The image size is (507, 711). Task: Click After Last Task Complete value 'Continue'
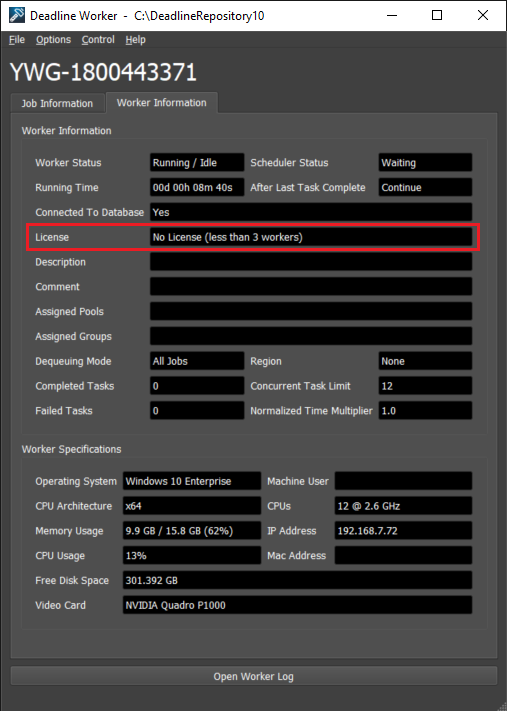[x=425, y=187]
